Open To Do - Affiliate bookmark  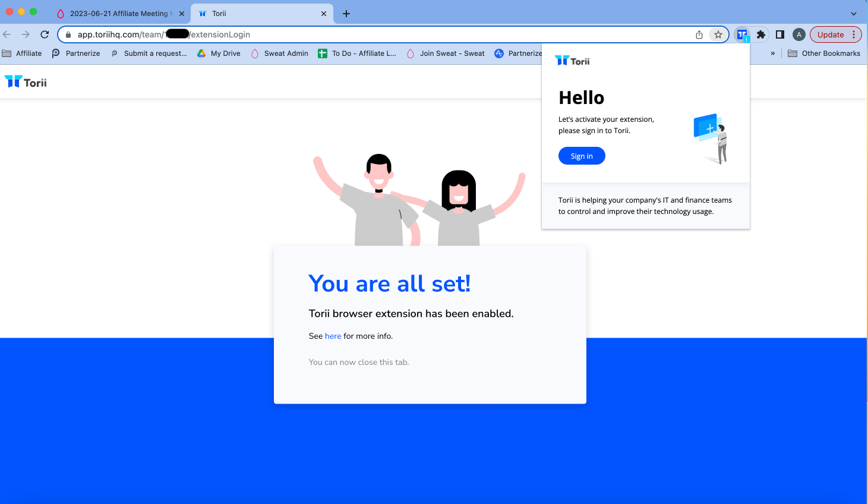point(357,53)
